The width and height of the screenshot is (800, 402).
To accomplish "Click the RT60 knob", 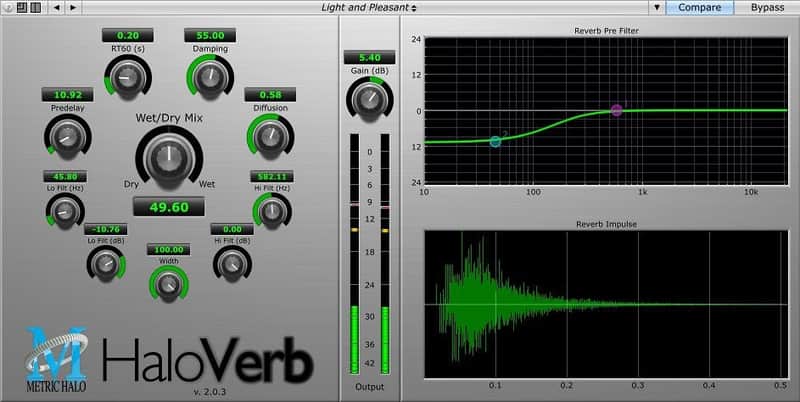I will click(x=128, y=78).
